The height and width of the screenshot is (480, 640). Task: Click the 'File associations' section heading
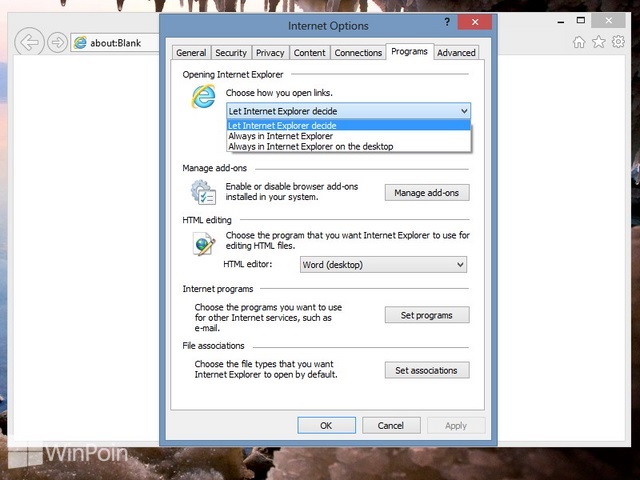point(213,346)
